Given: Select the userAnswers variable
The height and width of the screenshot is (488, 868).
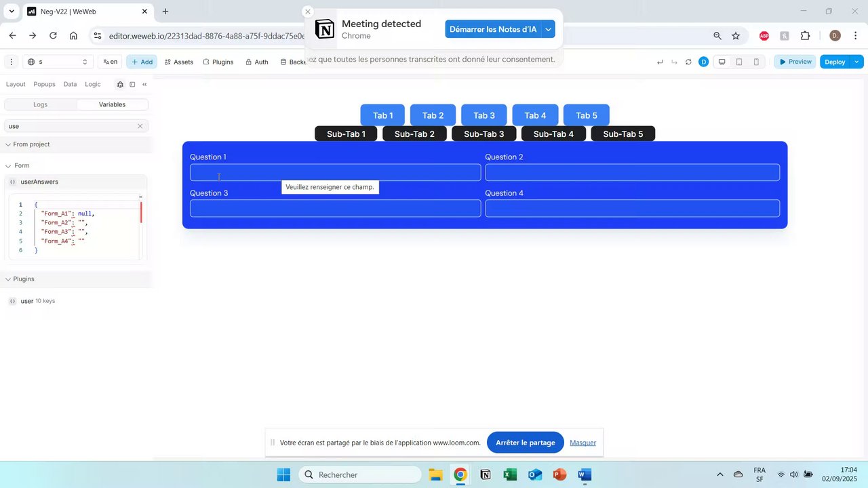Looking at the screenshot, I should click(39, 182).
